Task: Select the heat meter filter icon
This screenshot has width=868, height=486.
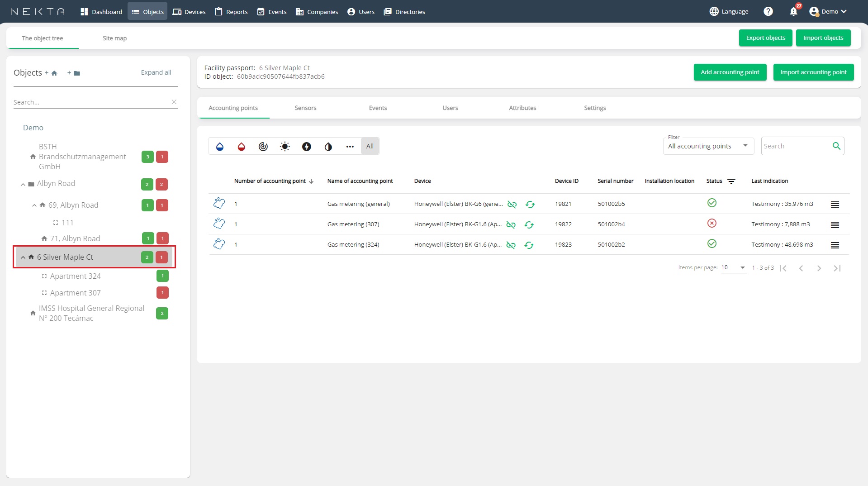Action: tap(285, 146)
